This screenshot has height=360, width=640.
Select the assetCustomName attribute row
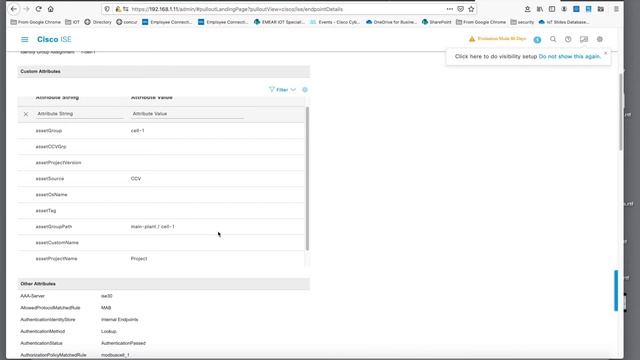(161, 242)
